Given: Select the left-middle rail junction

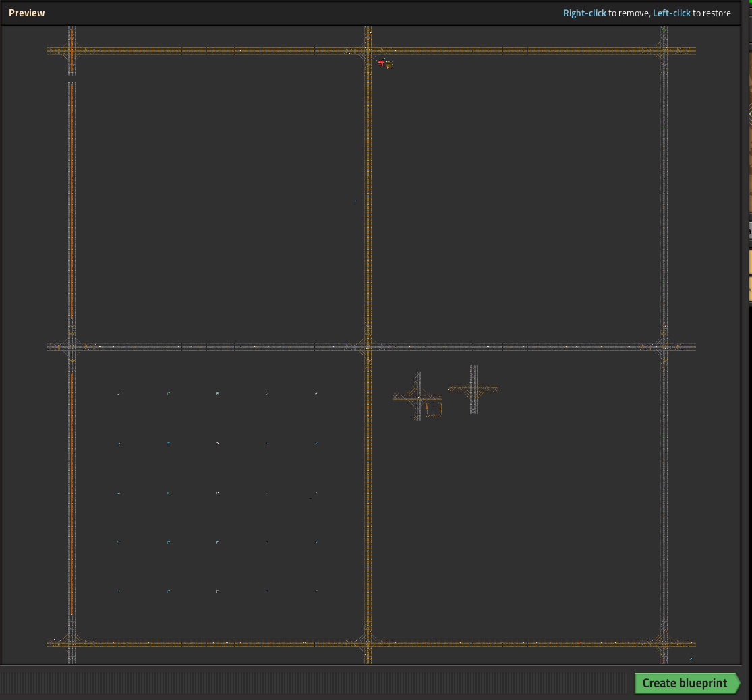Looking at the screenshot, I should pos(71,347).
